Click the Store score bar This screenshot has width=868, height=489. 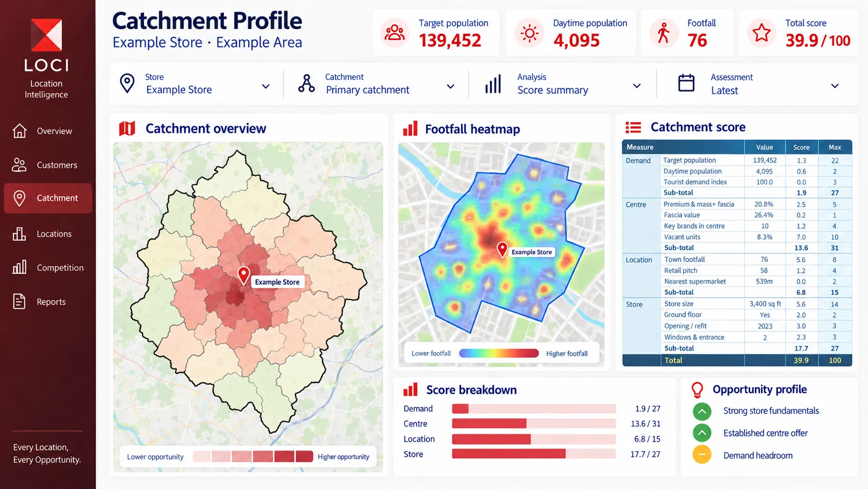[534, 454]
